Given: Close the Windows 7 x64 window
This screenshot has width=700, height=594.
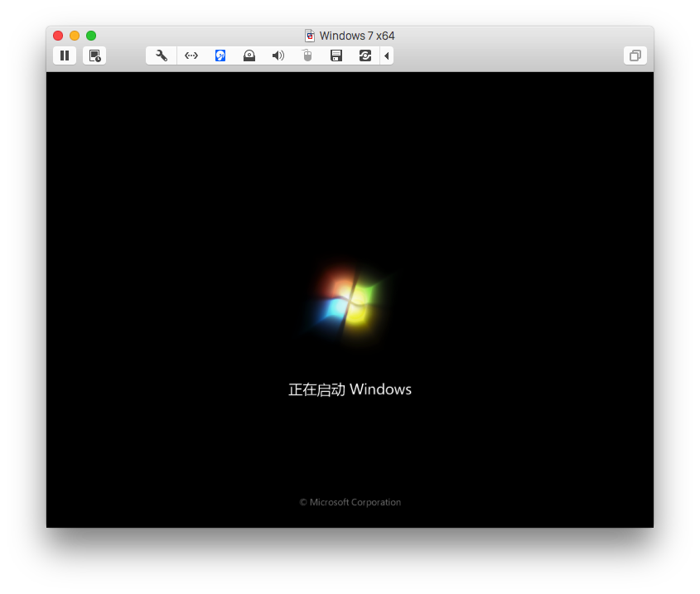Looking at the screenshot, I should [x=58, y=36].
